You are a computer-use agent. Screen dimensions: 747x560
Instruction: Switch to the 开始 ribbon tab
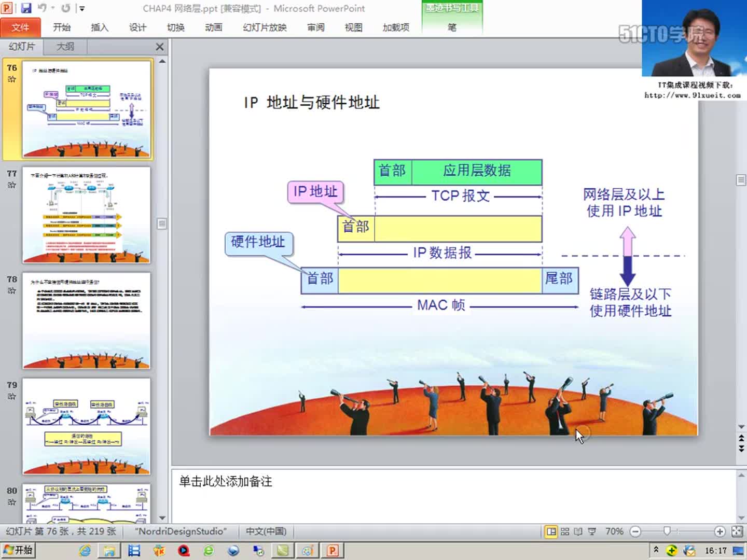coord(62,27)
